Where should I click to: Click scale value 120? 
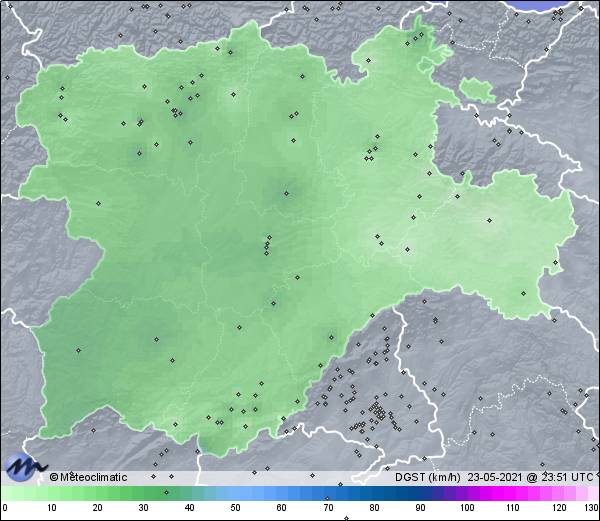[x=559, y=508]
